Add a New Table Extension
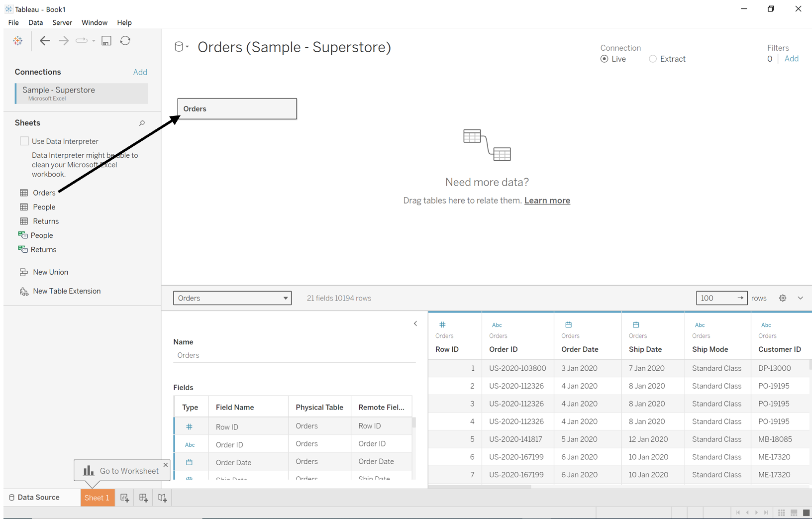Viewport: 812px width, 519px height. [67, 291]
